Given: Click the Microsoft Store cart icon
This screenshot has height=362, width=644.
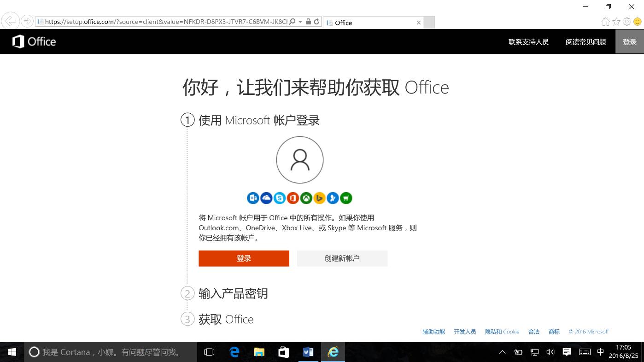Looking at the screenshot, I should (x=345, y=198).
